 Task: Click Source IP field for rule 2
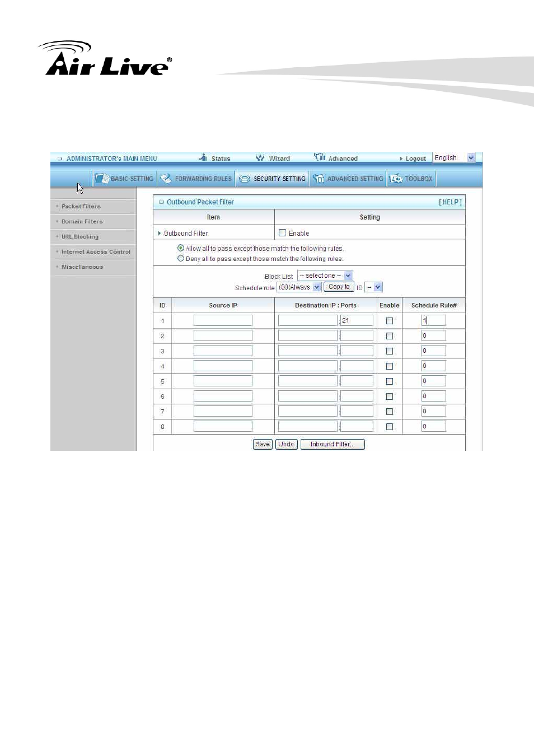coord(223,335)
